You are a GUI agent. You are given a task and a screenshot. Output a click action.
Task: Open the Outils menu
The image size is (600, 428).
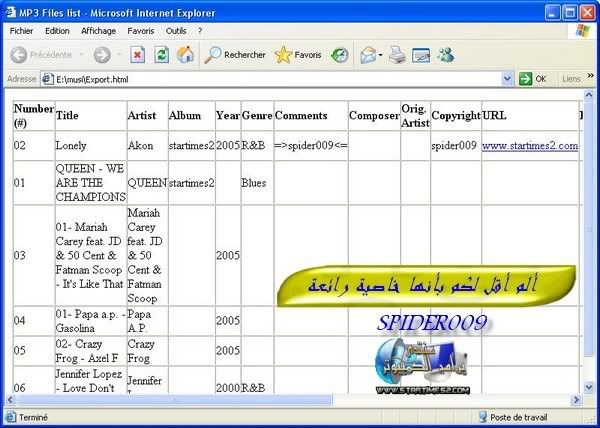click(x=176, y=31)
